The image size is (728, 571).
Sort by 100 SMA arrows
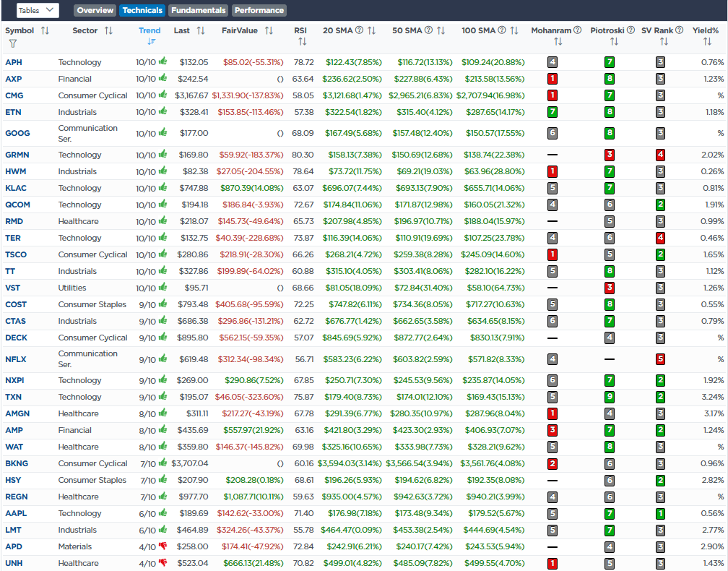pyautogui.click(x=514, y=30)
